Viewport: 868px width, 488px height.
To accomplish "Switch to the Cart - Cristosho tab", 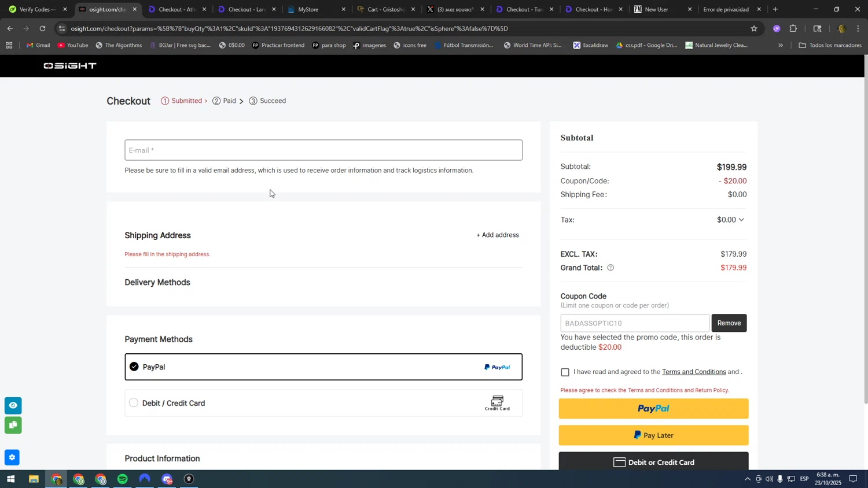I will coord(387,9).
